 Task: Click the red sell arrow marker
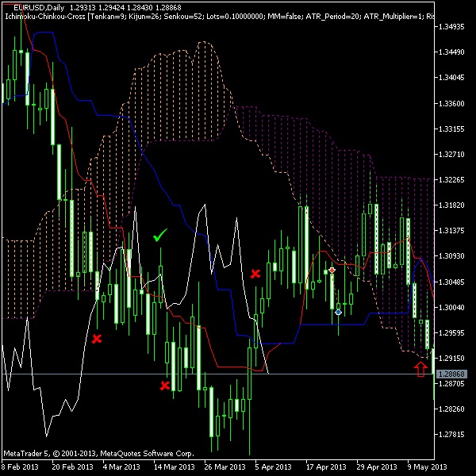pyautogui.click(x=332, y=271)
